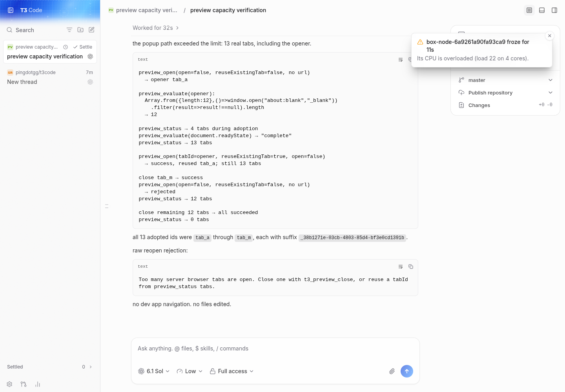Viewport: 565px width, 392px height.
Task: Open the master branch dropdown
Action: (x=505, y=80)
